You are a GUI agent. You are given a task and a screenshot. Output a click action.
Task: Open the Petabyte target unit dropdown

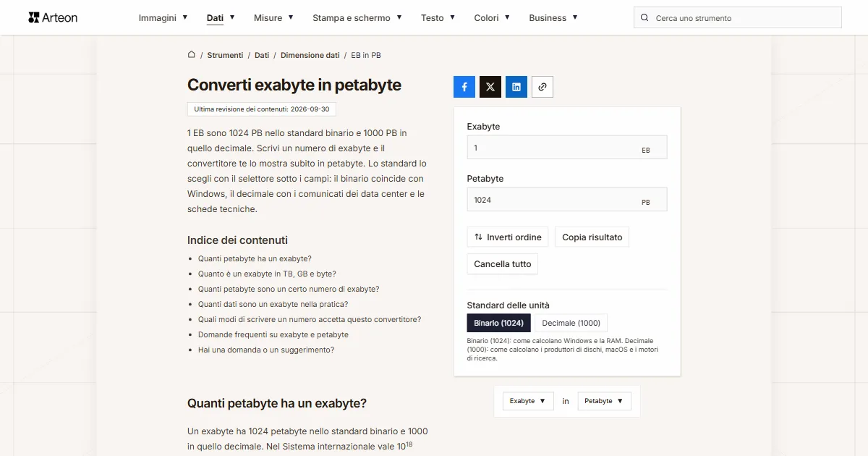[605, 401]
